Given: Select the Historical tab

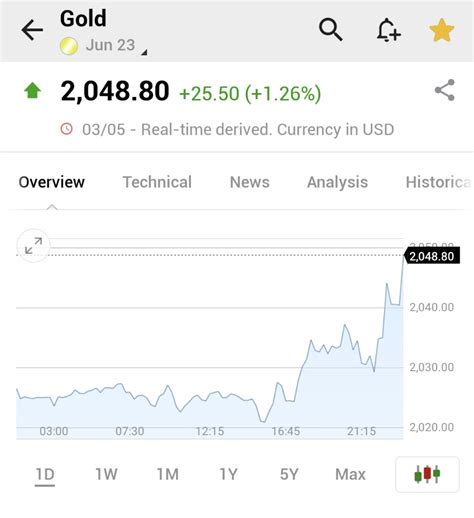Looking at the screenshot, I should (439, 182).
